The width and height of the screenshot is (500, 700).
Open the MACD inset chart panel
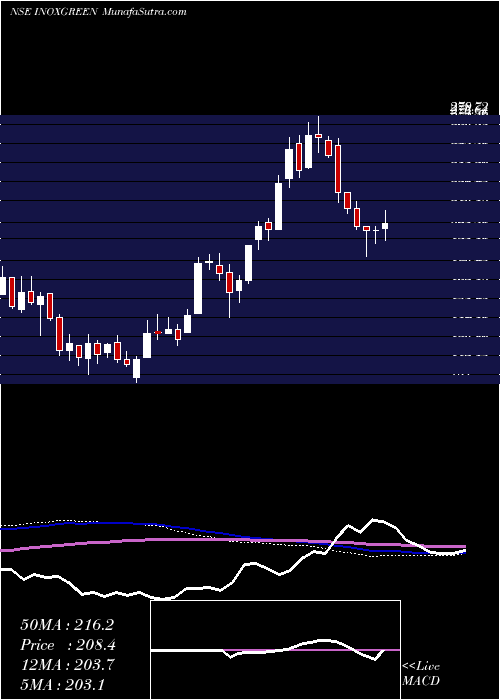275,650
